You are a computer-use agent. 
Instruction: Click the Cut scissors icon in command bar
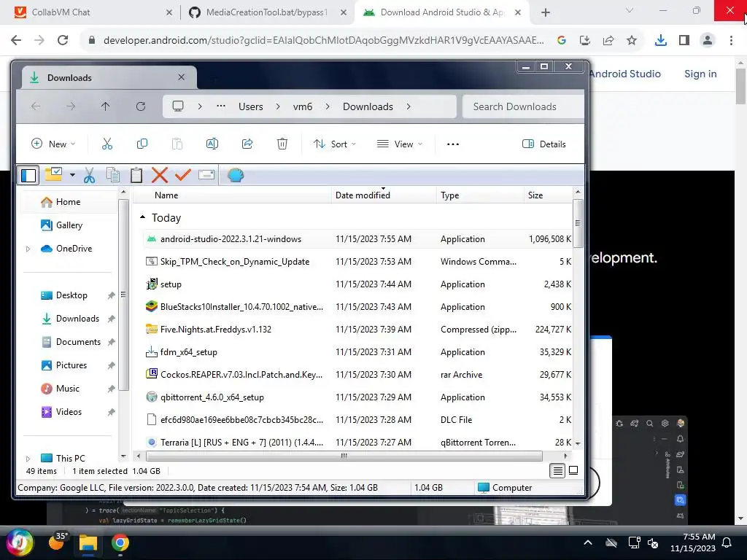(x=107, y=144)
